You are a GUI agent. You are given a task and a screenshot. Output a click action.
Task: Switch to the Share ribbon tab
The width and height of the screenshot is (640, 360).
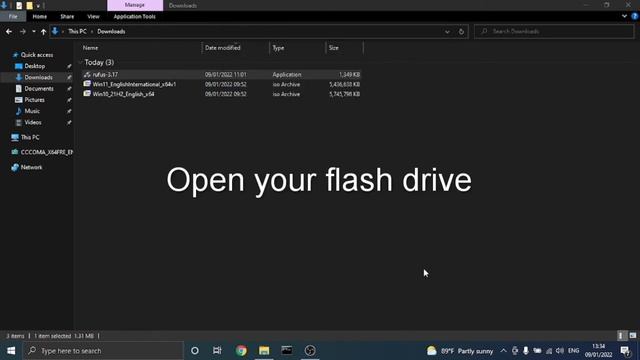tap(67, 16)
